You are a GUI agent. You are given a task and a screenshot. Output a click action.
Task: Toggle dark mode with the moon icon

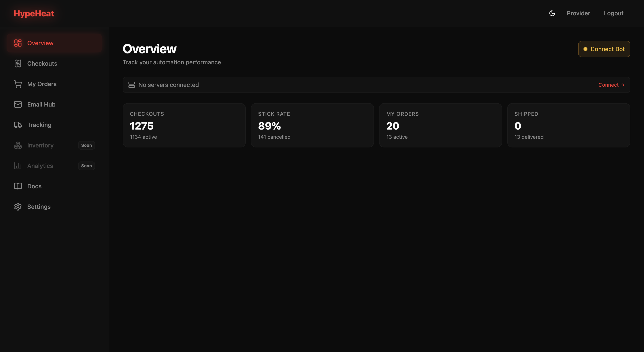[552, 13]
